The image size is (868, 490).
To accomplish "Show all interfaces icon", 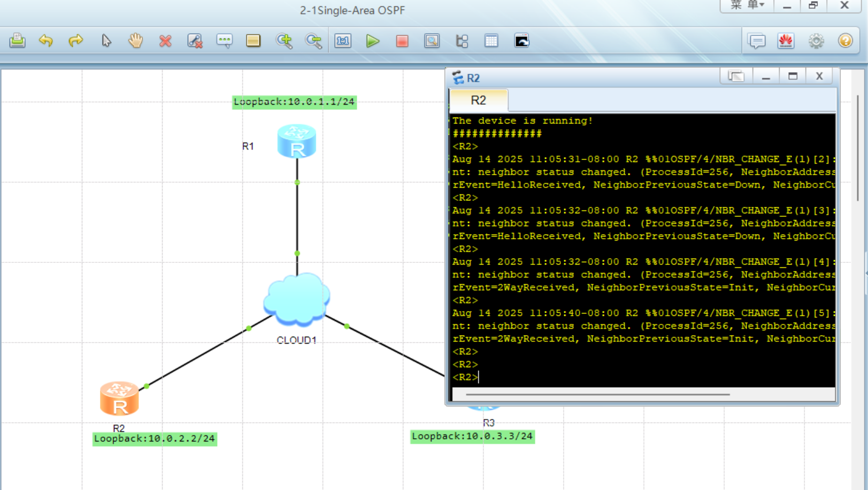I will [x=462, y=41].
